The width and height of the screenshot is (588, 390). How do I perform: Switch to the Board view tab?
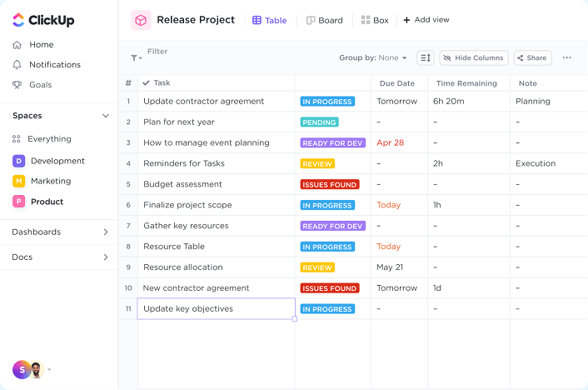(x=324, y=20)
